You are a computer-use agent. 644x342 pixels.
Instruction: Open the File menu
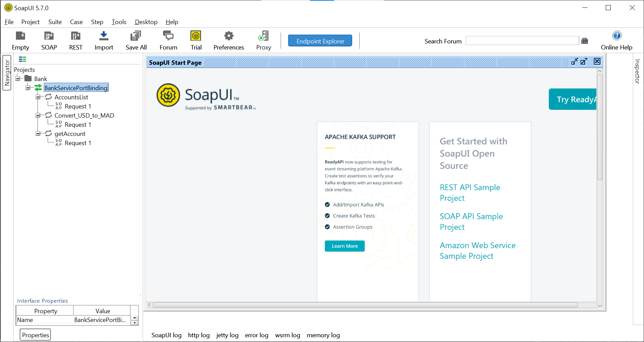9,22
